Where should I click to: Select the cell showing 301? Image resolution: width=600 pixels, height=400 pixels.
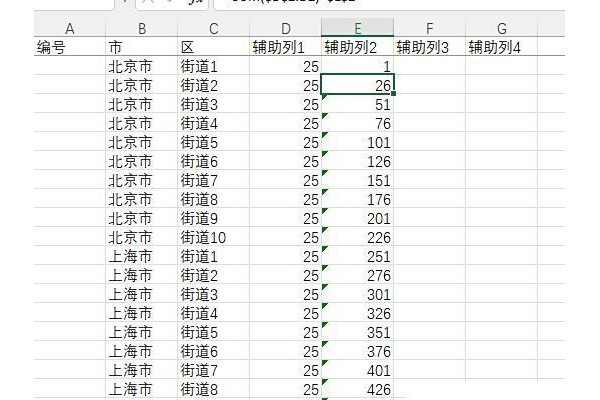pos(357,294)
